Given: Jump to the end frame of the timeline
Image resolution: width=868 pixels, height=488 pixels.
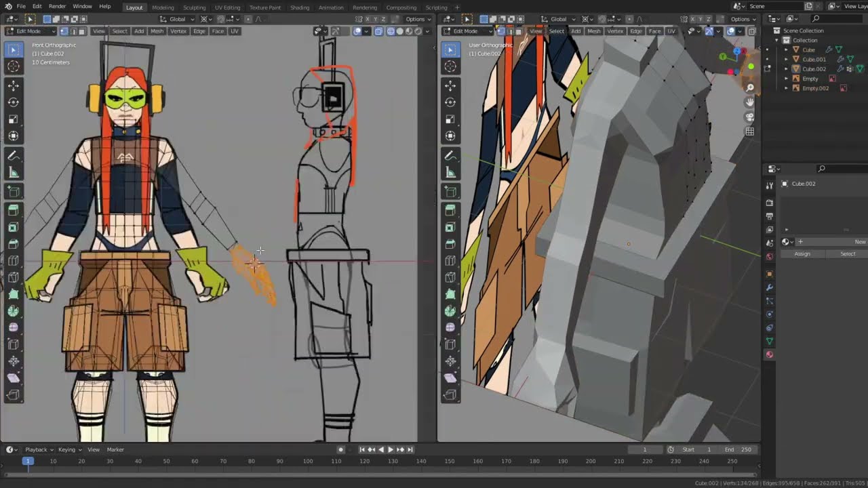Looking at the screenshot, I should tap(410, 449).
